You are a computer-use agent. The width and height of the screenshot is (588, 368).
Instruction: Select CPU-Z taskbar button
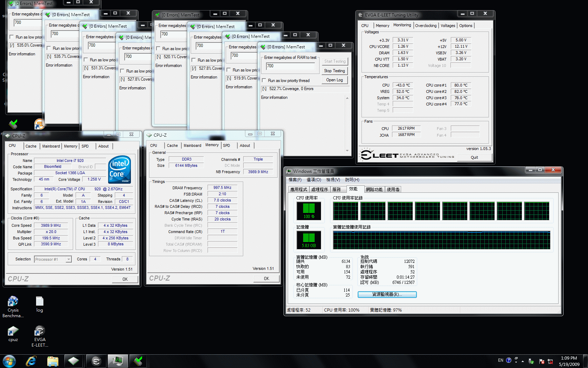pos(73,361)
